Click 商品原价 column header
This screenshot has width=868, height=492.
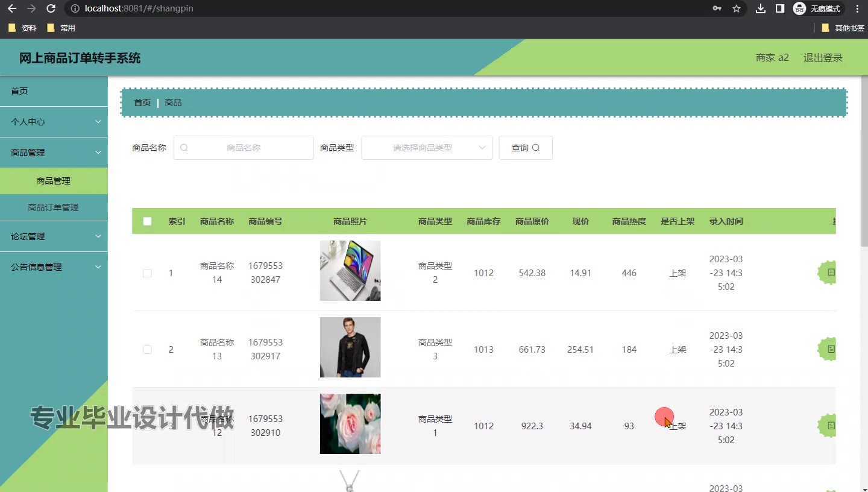(x=532, y=221)
